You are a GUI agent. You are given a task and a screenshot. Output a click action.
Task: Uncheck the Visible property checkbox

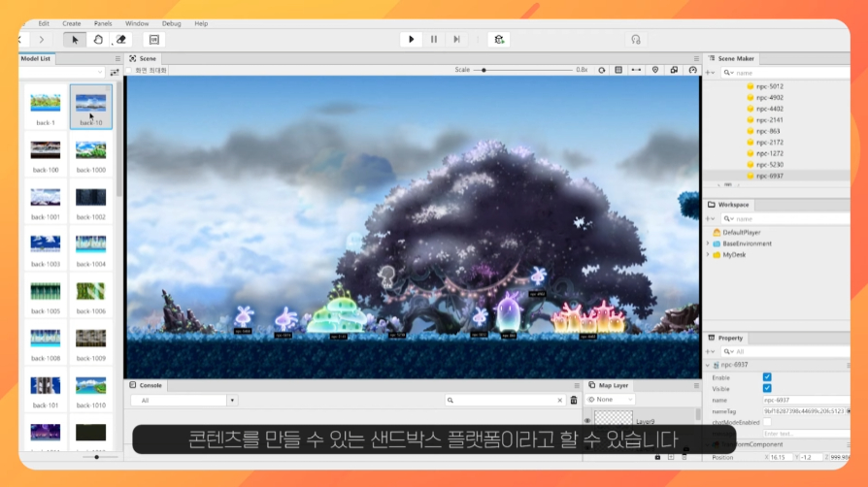pos(767,388)
